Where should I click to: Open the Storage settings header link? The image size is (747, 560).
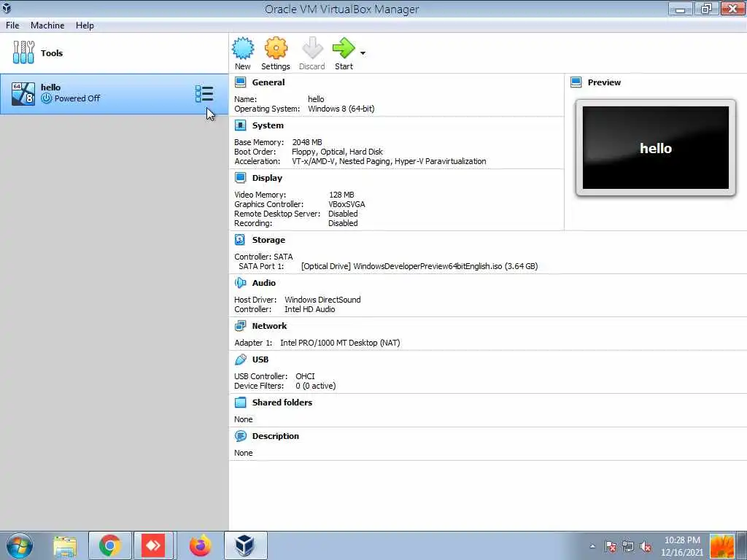[268, 240]
